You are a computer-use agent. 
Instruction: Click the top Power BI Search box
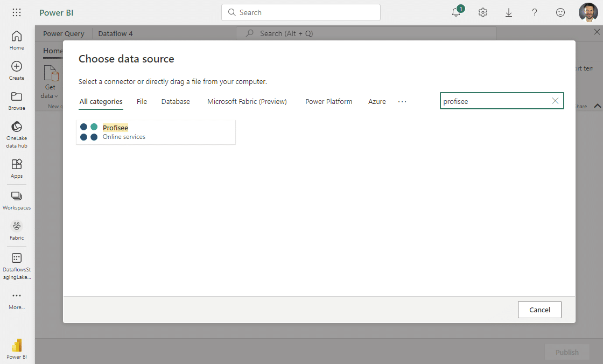(x=301, y=12)
